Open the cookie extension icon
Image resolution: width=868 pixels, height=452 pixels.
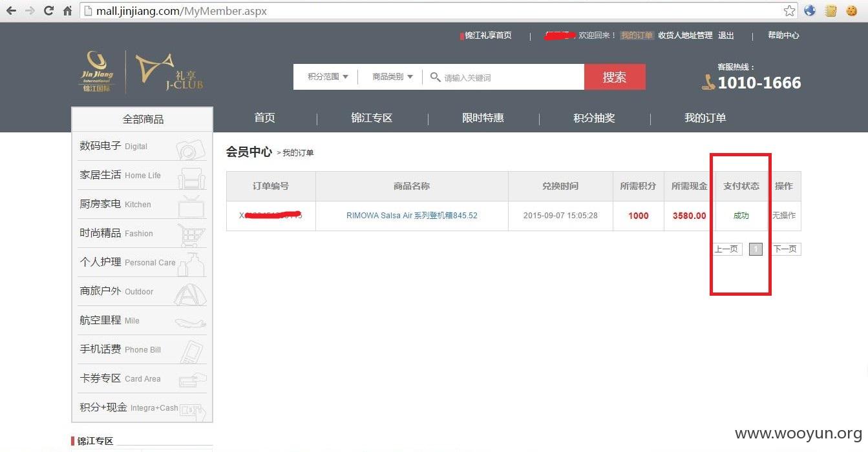[852, 11]
